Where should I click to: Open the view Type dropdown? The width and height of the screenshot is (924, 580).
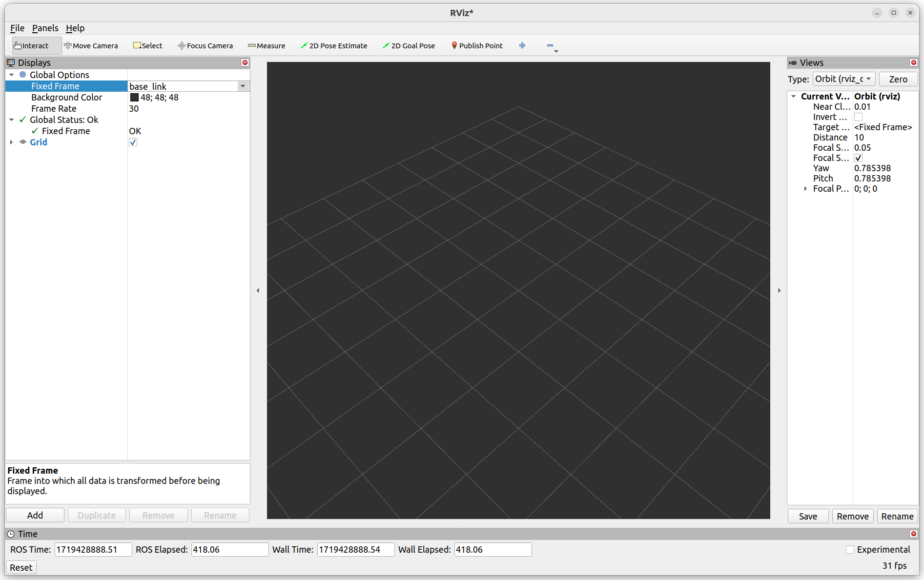pyautogui.click(x=844, y=79)
